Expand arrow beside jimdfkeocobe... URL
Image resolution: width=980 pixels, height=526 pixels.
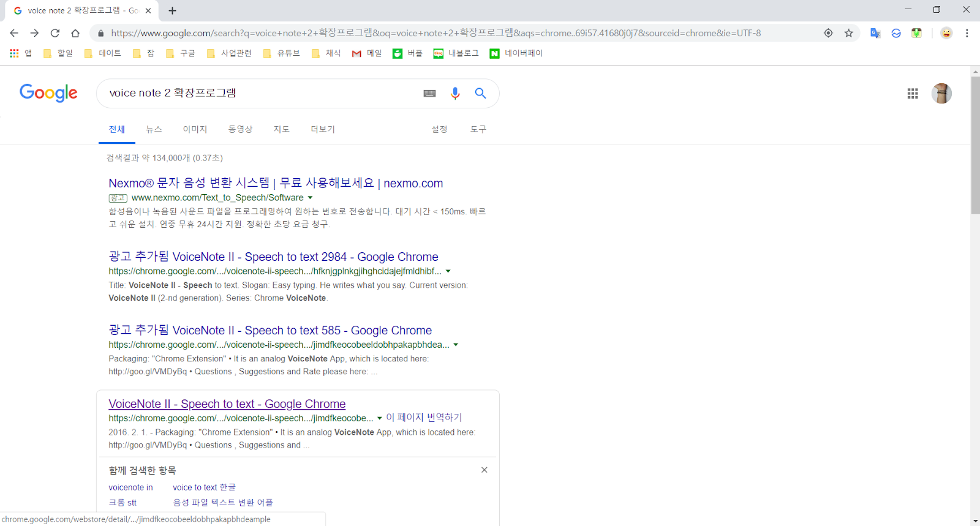tap(380, 418)
